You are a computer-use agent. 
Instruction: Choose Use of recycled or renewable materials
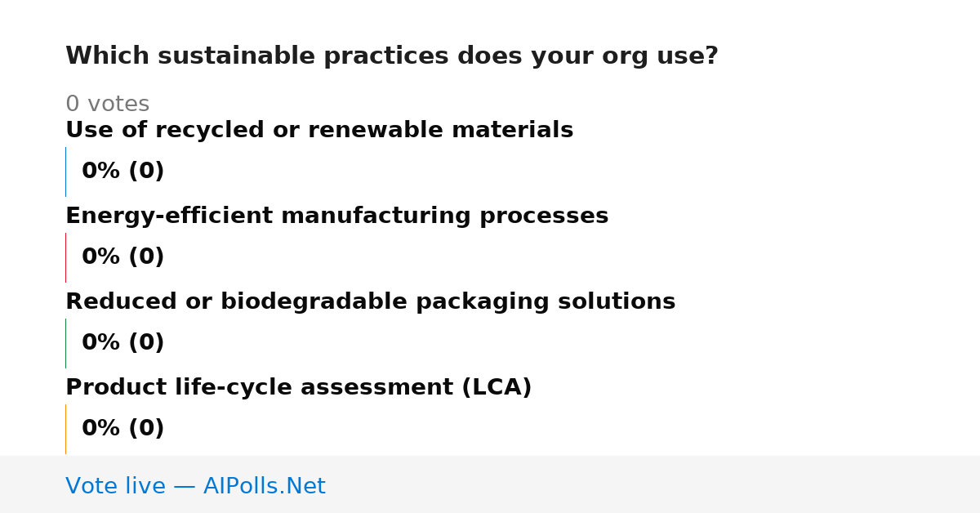319,131
